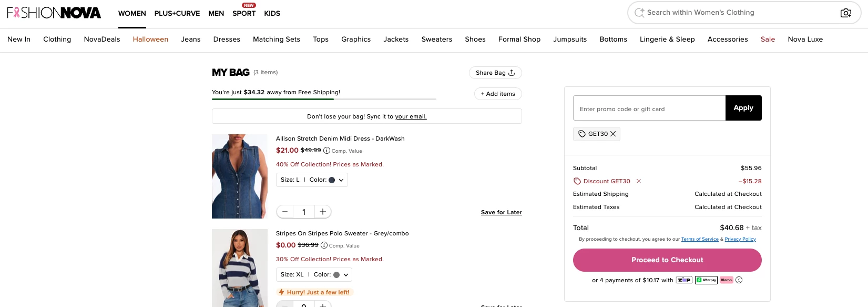Expand size and color dropdown for polo sweater
This screenshot has height=307, width=868.
(x=314, y=275)
